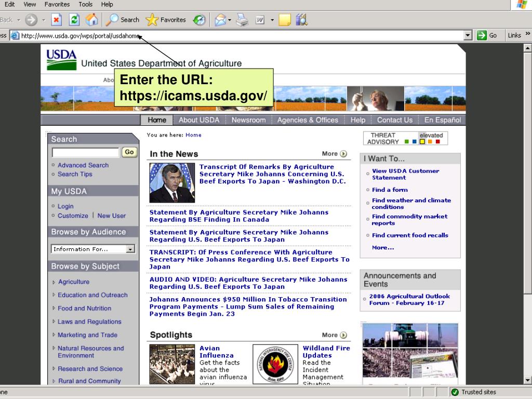Open the Contact Us tab
This screenshot has width=532, height=399.
(395, 120)
